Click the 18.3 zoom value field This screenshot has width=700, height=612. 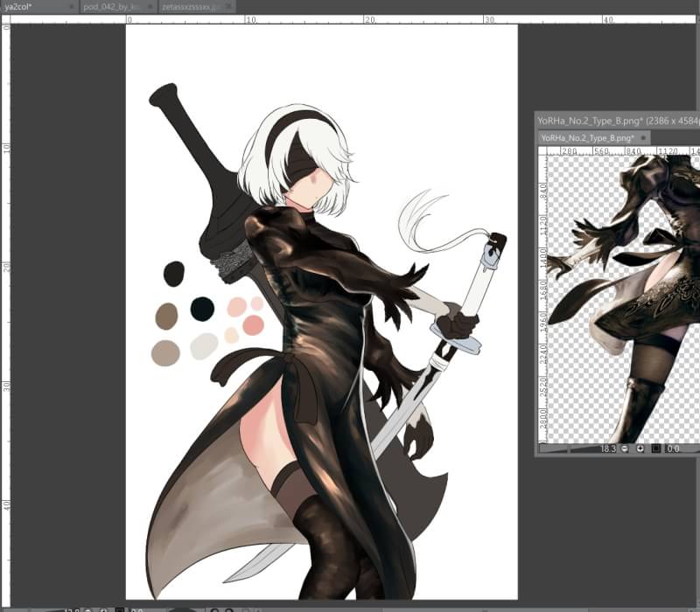(607, 449)
